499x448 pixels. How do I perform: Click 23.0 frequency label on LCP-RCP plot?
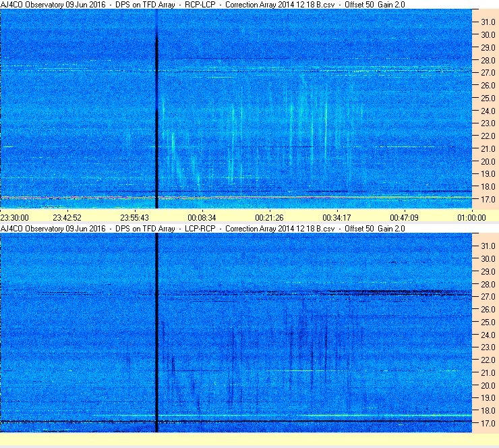tap(488, 347)
